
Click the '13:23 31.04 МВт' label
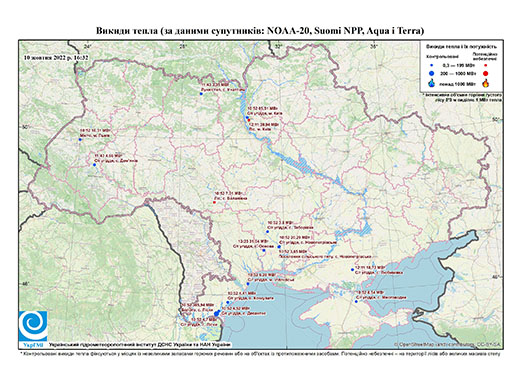pos(253,241)
